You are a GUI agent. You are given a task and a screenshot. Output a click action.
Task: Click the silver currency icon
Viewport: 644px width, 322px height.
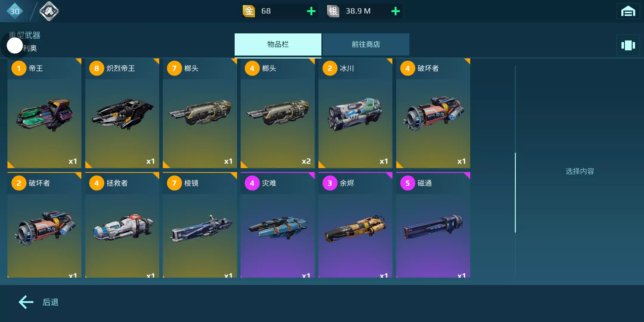click(333, 11)
